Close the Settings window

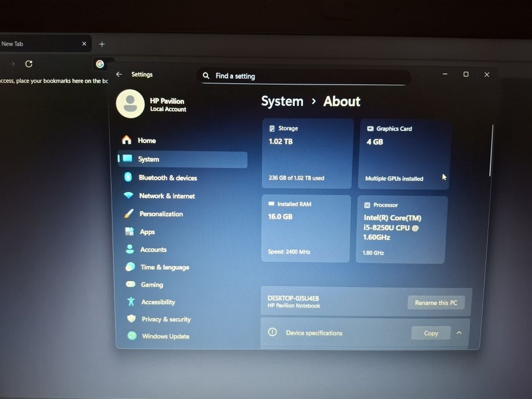[x=486, y=74]
